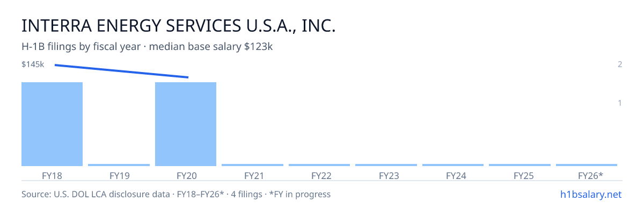
Task: Click the FY20 axis label
Action: tap(186, 176)
